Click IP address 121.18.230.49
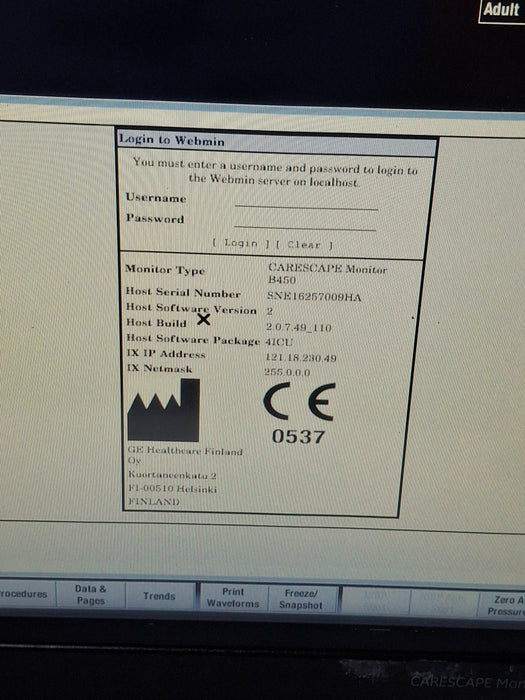 (x=301, y=358)
